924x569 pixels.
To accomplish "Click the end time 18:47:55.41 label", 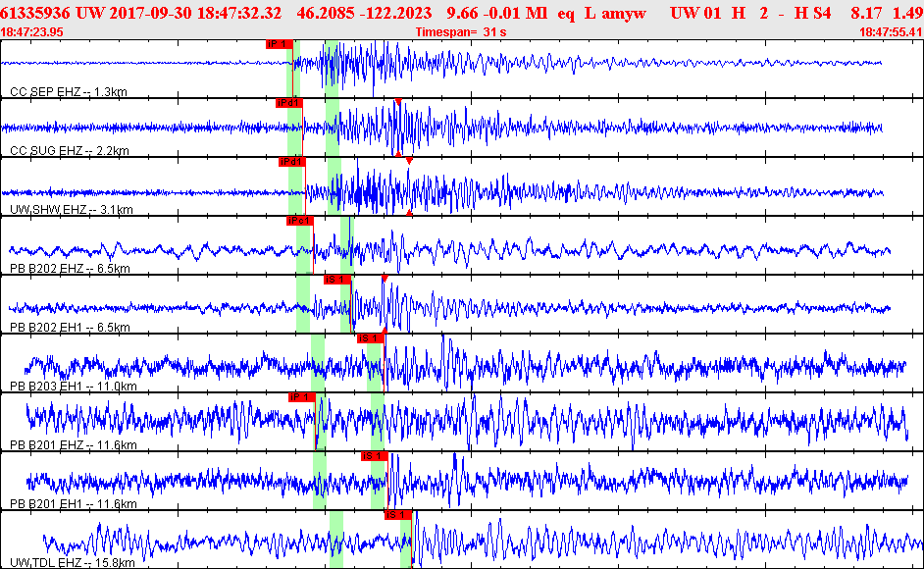I will pyautogui.click(x=891, y=32).
